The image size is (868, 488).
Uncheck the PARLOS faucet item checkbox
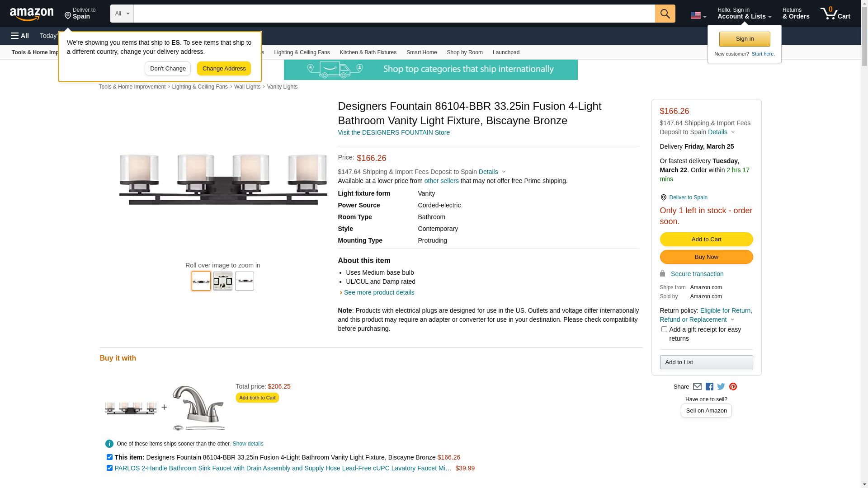point(109,468)
